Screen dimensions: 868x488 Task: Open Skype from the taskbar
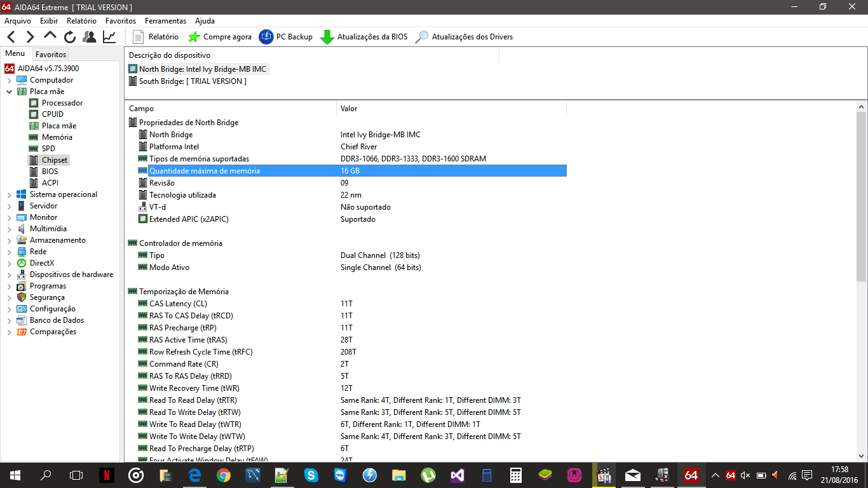tap(311, 475)
